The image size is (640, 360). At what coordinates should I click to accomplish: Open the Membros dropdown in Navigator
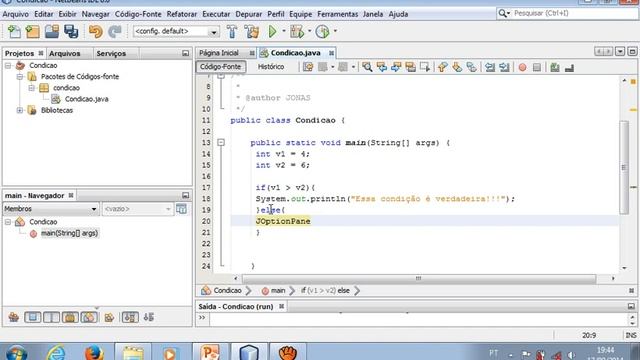point(51,209)
